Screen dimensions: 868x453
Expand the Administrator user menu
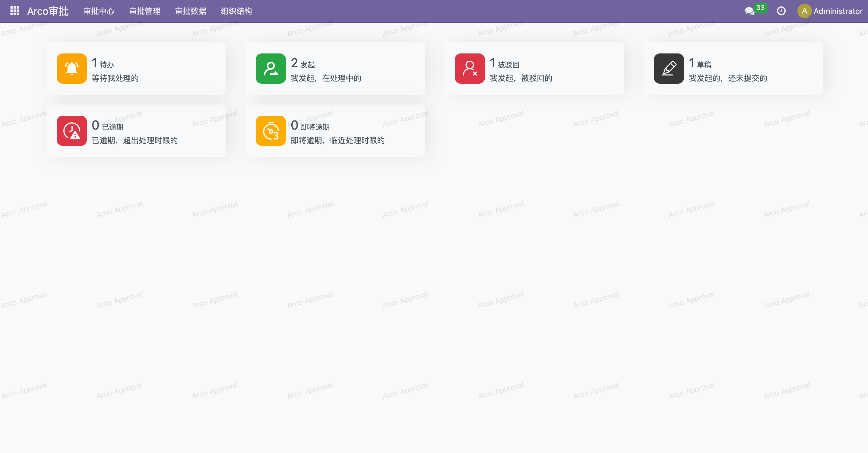point(838,11)
